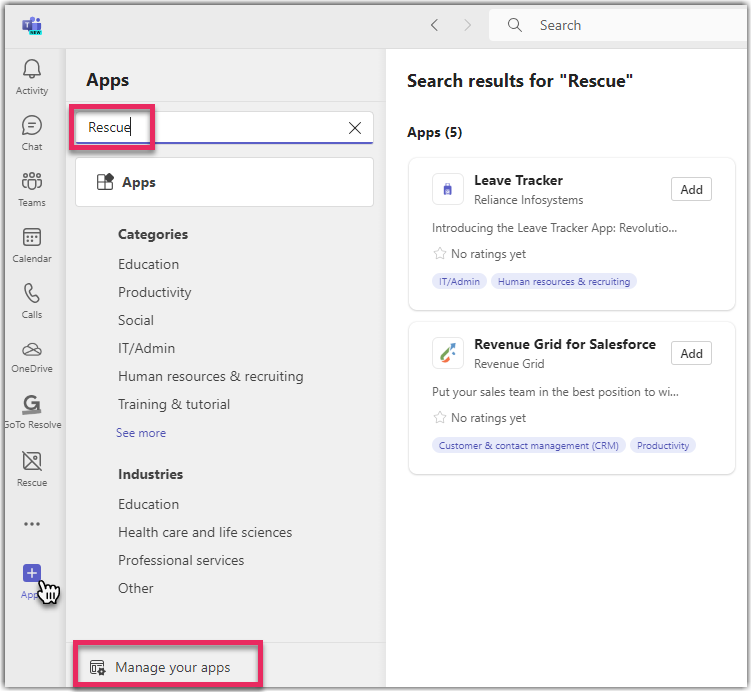Click the Leave Tracker description text

coord(554,228)
